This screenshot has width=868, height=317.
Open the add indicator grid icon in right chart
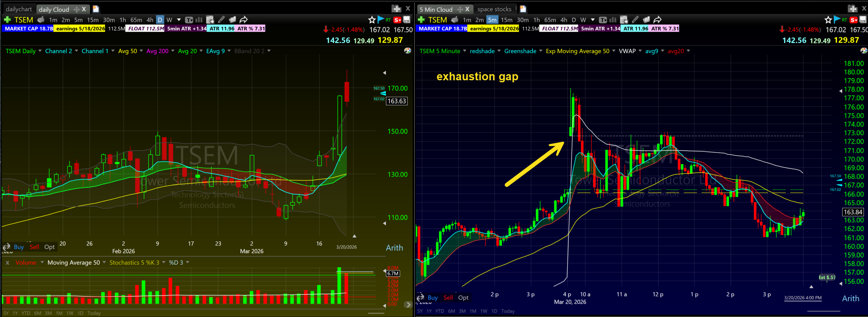pos(624,19)
